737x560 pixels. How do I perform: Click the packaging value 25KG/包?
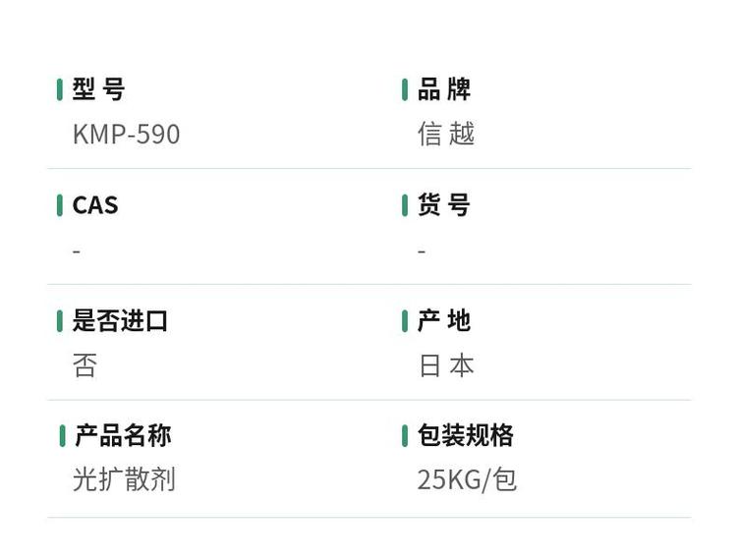coord(467,480)
